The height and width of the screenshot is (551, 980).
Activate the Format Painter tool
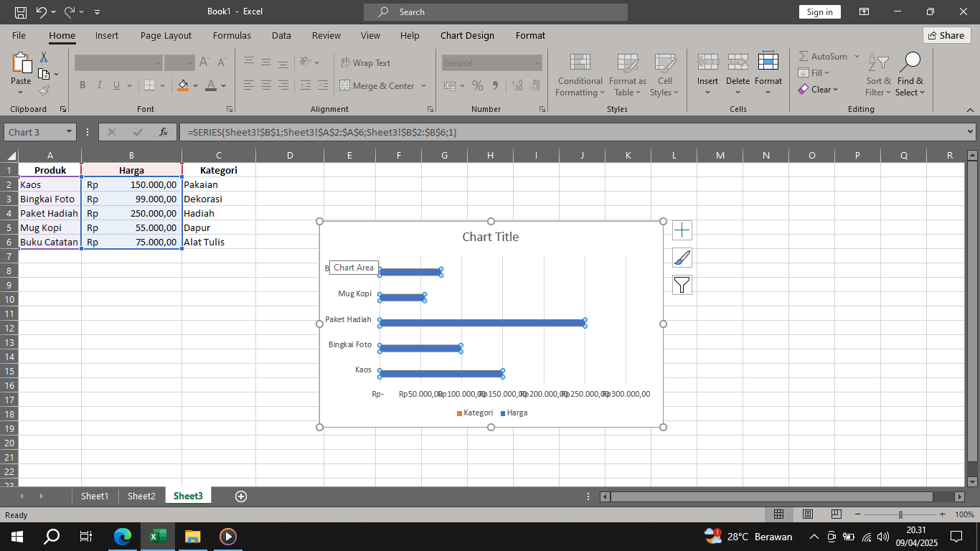43,91
